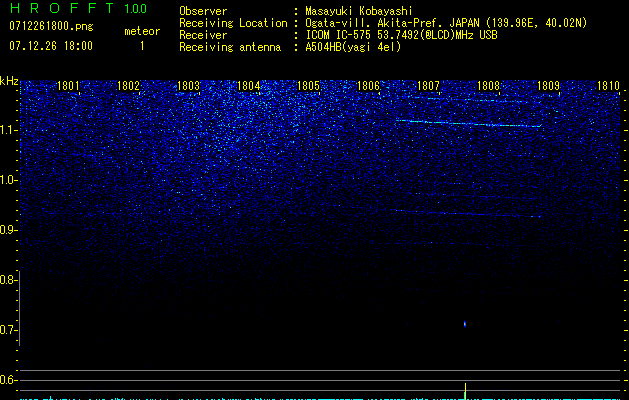Click the meteor count value 1
Viewport: 629px width, 400px height.
click(x=142, y=46)
